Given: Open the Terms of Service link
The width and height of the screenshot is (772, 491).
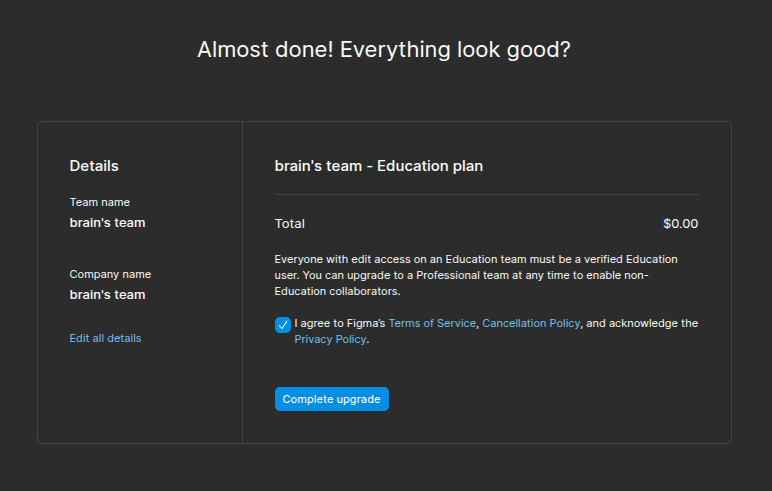Looking at the screenshot, I should 432,324.
